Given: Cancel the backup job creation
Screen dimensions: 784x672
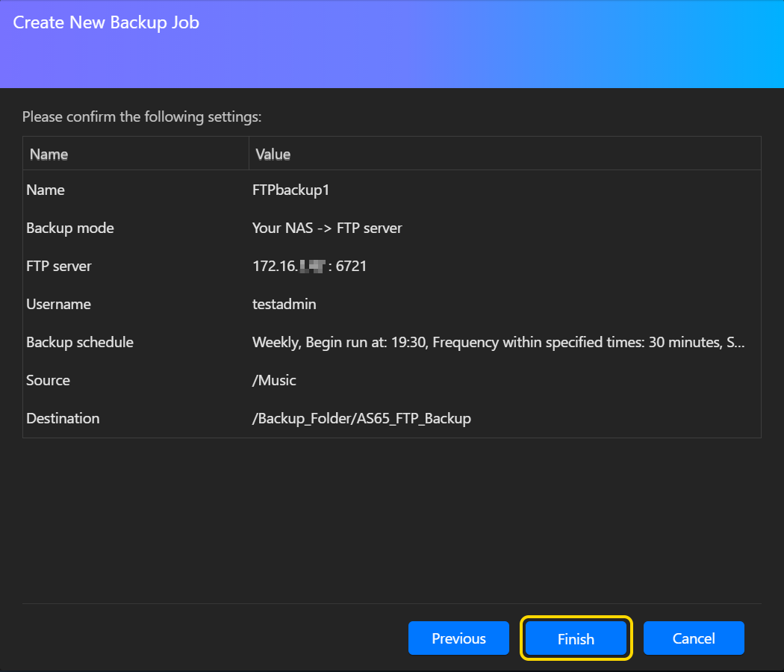Looking at the screenshot, I should tap(694, 638).
